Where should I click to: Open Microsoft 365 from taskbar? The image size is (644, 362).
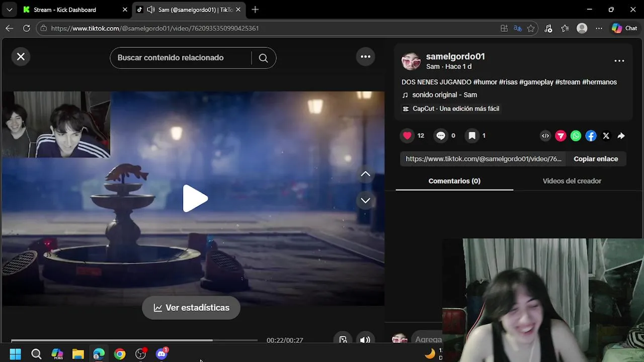57,354
